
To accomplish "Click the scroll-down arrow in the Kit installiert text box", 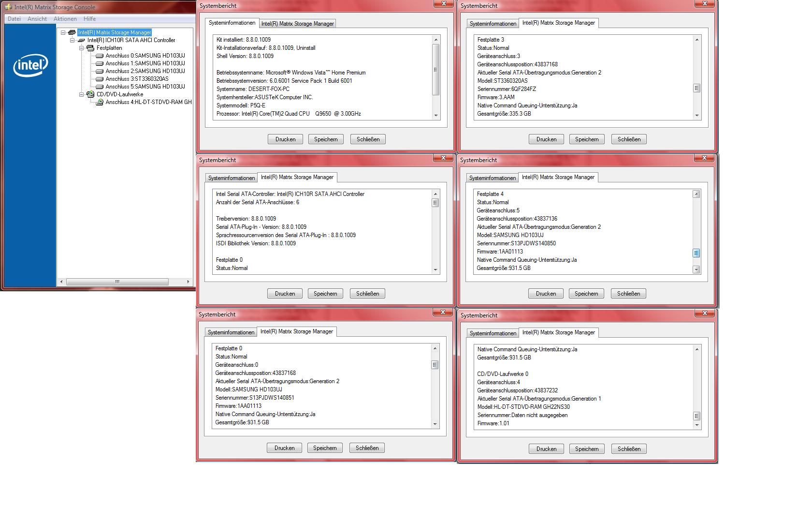I will (435, 115).
